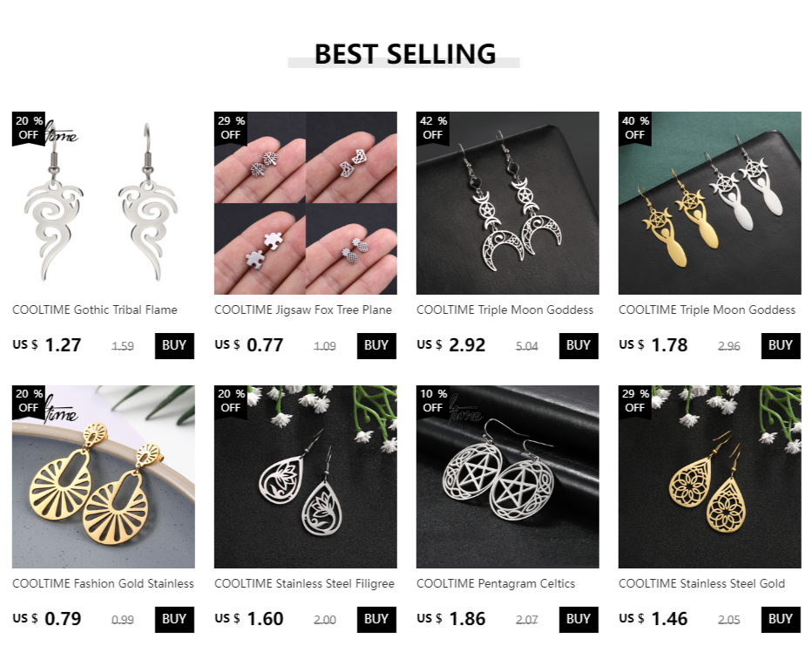Open the COOLTIME Fashion Gold Stainless title

103,583
